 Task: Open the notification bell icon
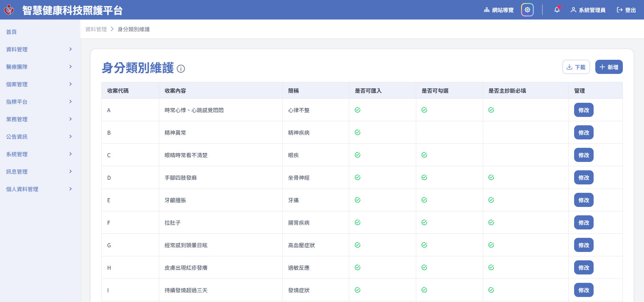click(557, 10)
